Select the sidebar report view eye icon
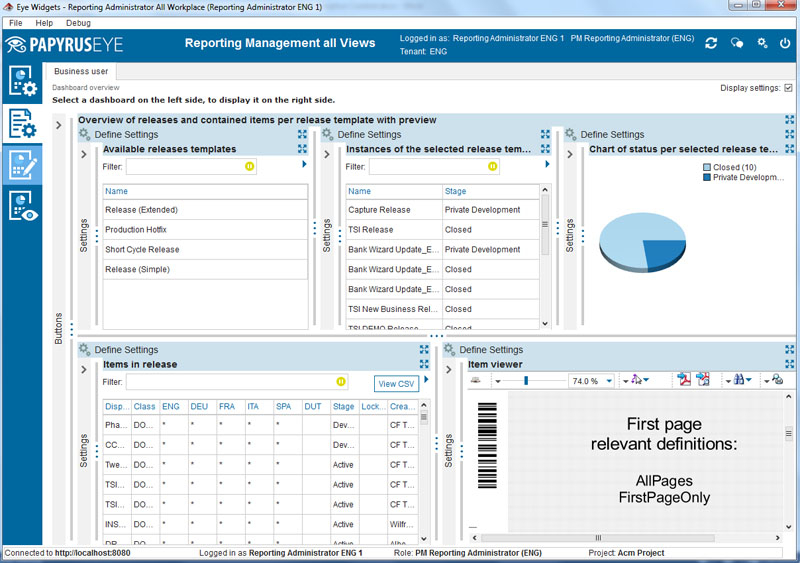 tap(22, 206)
